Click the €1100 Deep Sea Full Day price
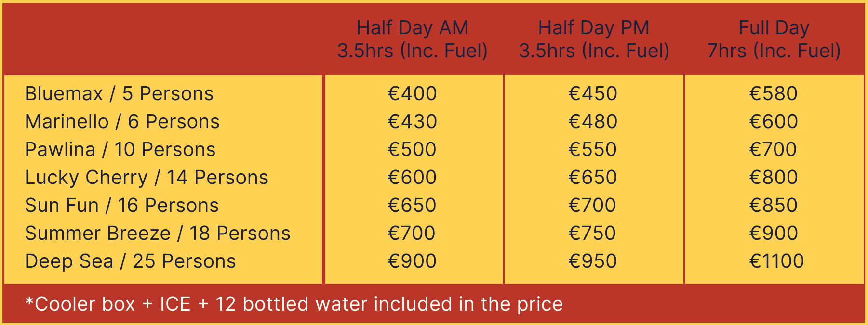The width and height of the screenshot is (868, 325). (776, 261)
